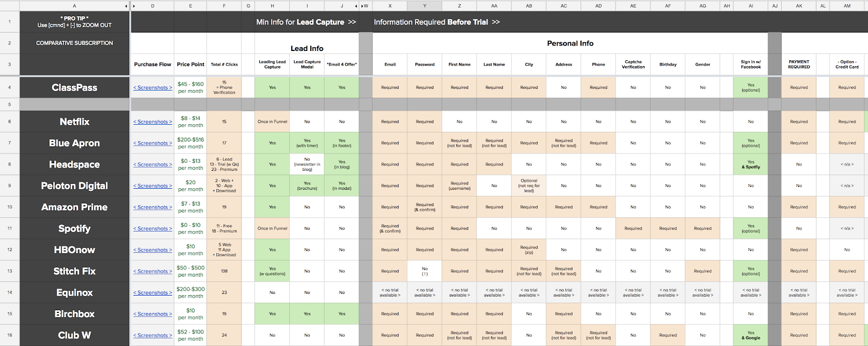Screen dimensions: 868x346
Task: Click the "PRO TIP" zoom out cell
Action: tap(74, 22)
